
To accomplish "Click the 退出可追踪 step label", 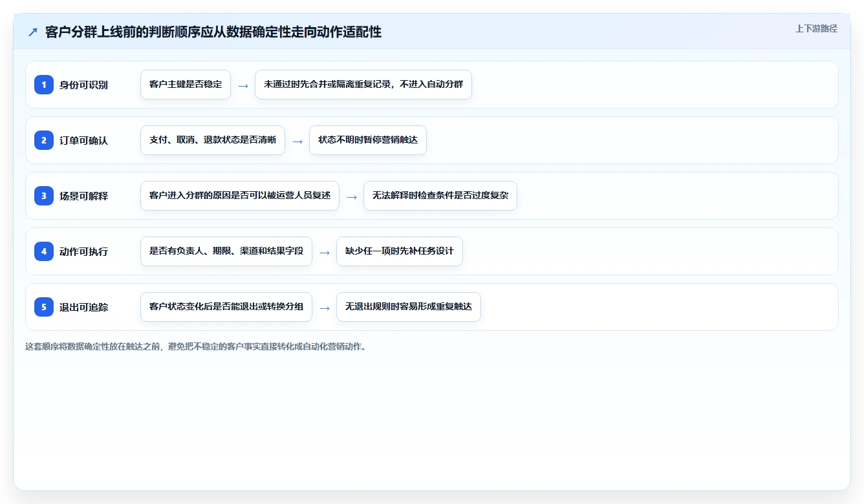I will (x=83, y=307).
